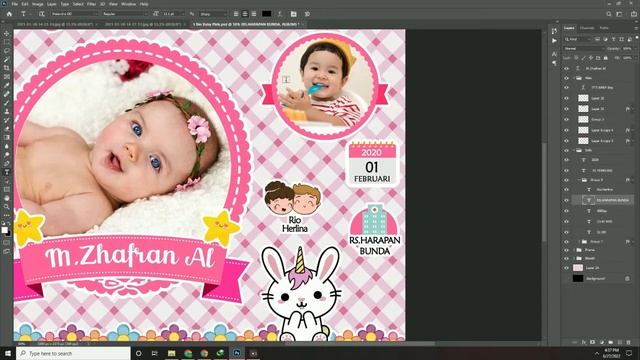Hide the 2020 text layer
The height and width of the screenshot is (360, 640).
[x=567, y=160]
